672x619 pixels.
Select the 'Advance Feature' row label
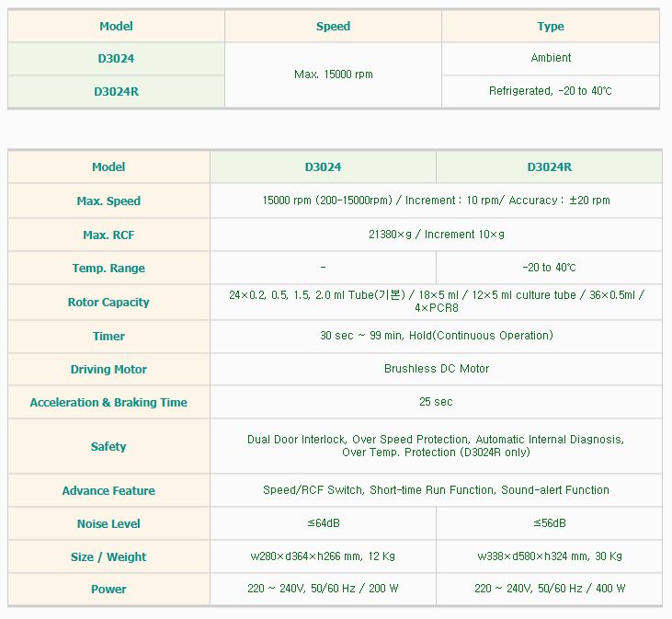[108, 490]
